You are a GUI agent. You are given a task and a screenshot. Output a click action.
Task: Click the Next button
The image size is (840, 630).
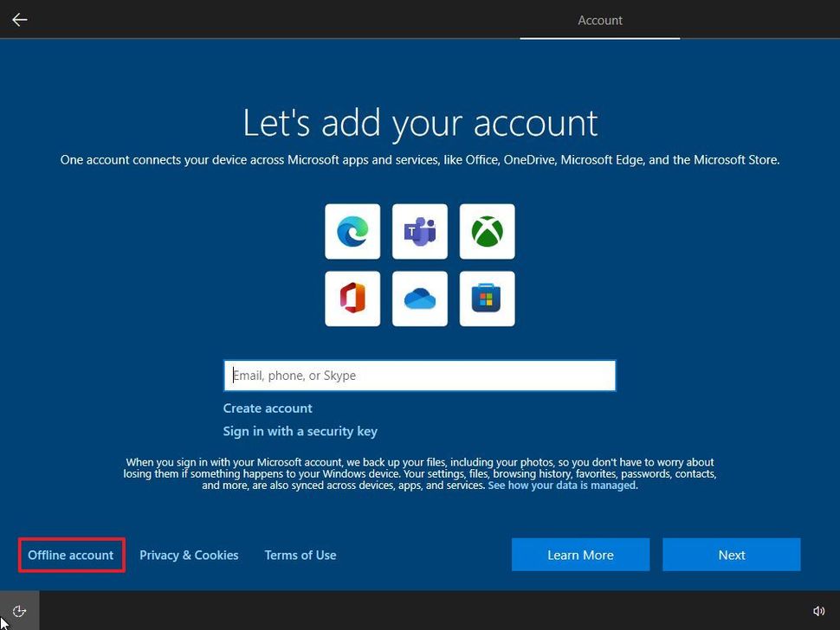click(731, 555)
